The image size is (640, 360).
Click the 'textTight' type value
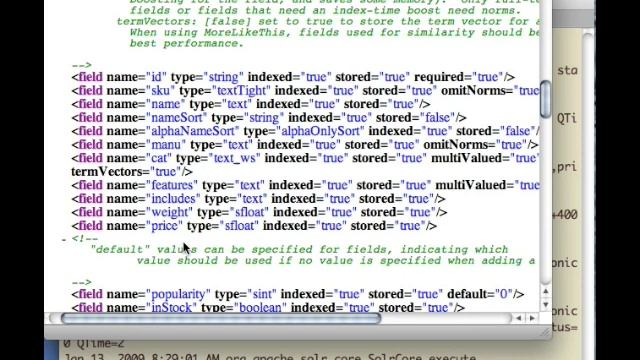click(x=242, y=90)
